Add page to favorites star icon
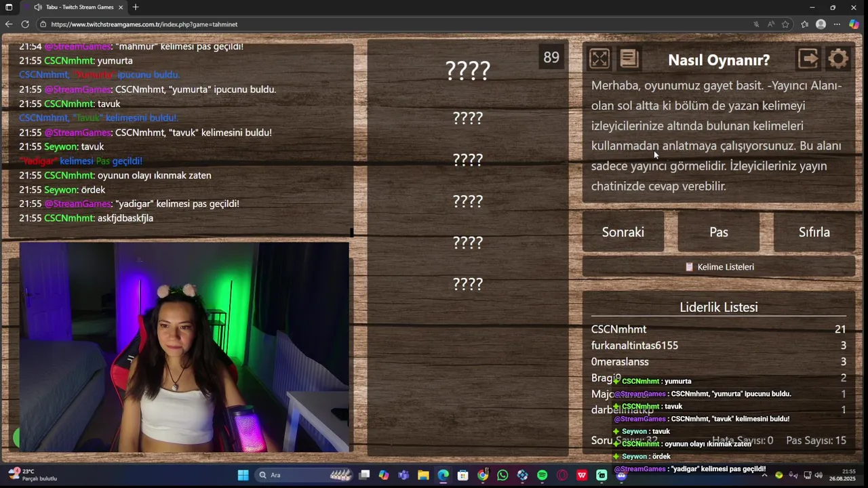The width and height of the screenshot is (868, 488). coord(785,24)
